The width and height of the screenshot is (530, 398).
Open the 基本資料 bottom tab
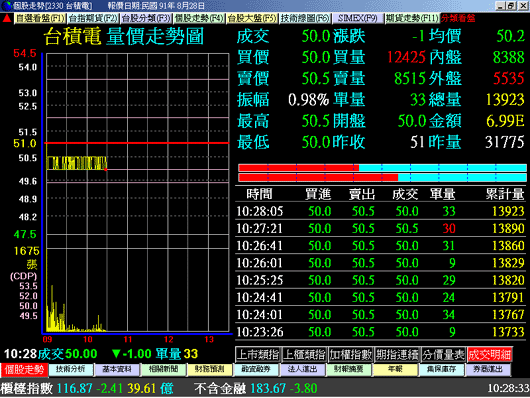point(117,370)
